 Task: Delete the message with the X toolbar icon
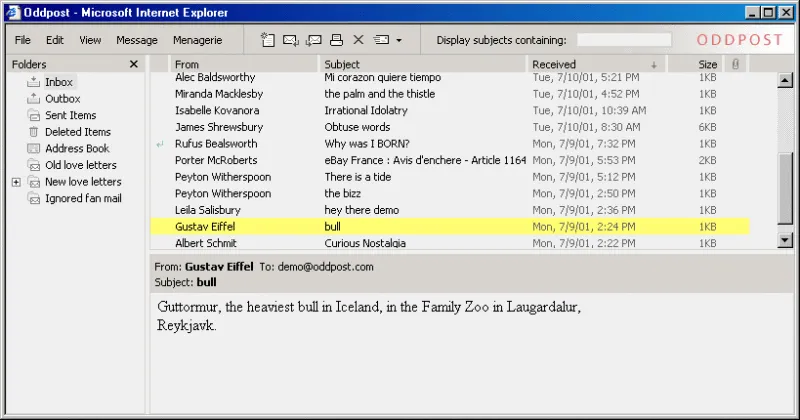(x=358, y=40)
